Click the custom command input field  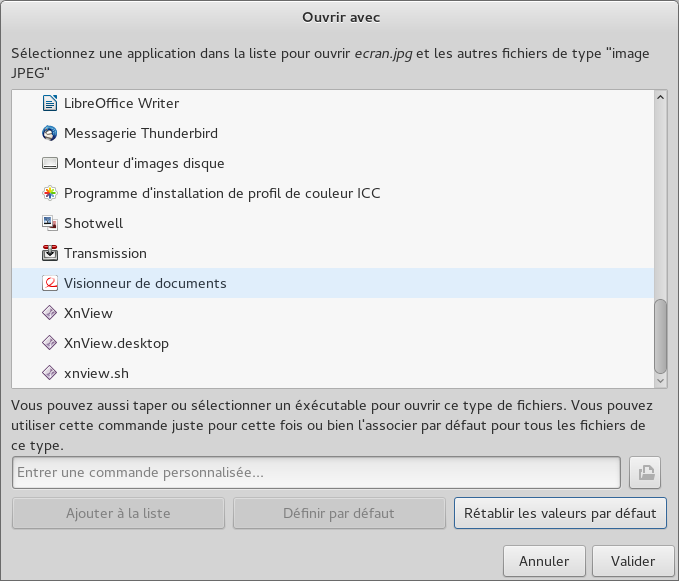pyautogui.click(x=316, y=472)
